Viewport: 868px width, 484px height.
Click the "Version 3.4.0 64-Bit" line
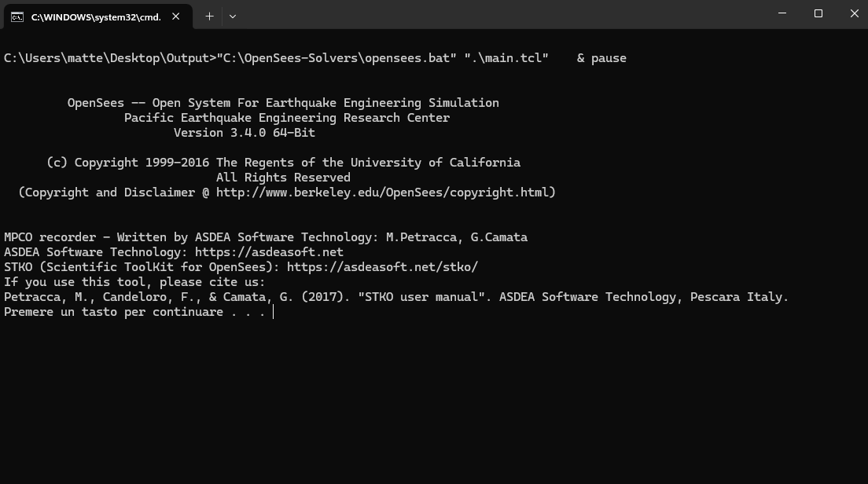click(x=244, y=133)
